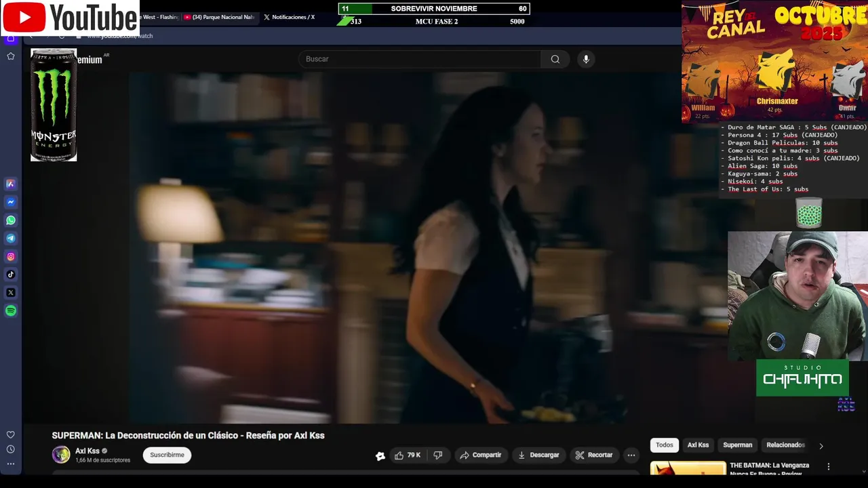Open history clock icon in sidebar
The height and width of the screenshot is (488, 868).
pyautogui.click(x=11, y=449)
